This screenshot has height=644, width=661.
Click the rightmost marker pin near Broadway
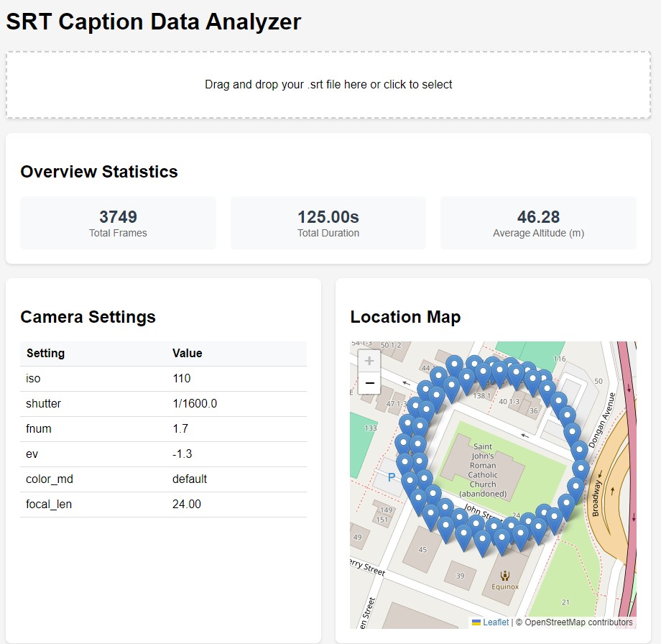tap(581, 468)
